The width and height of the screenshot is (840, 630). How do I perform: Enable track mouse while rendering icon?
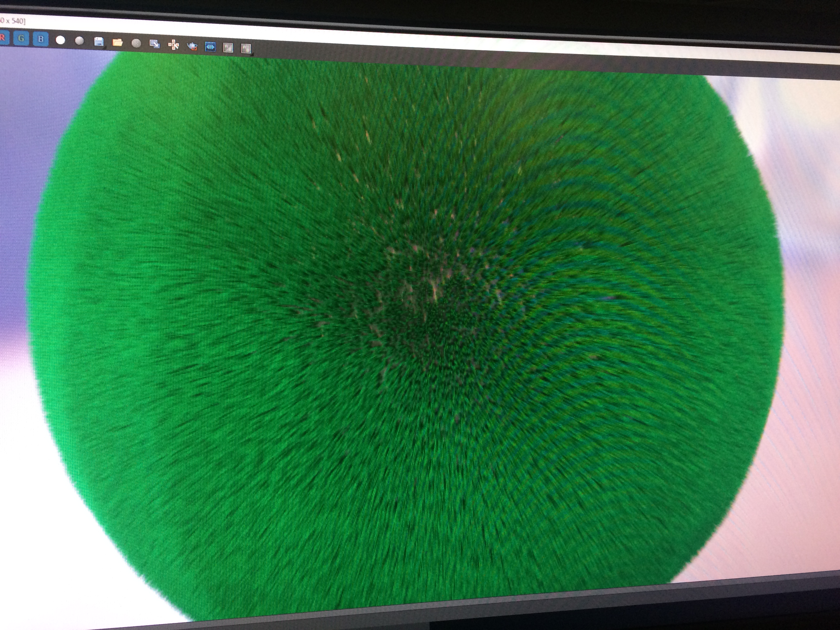173,45
